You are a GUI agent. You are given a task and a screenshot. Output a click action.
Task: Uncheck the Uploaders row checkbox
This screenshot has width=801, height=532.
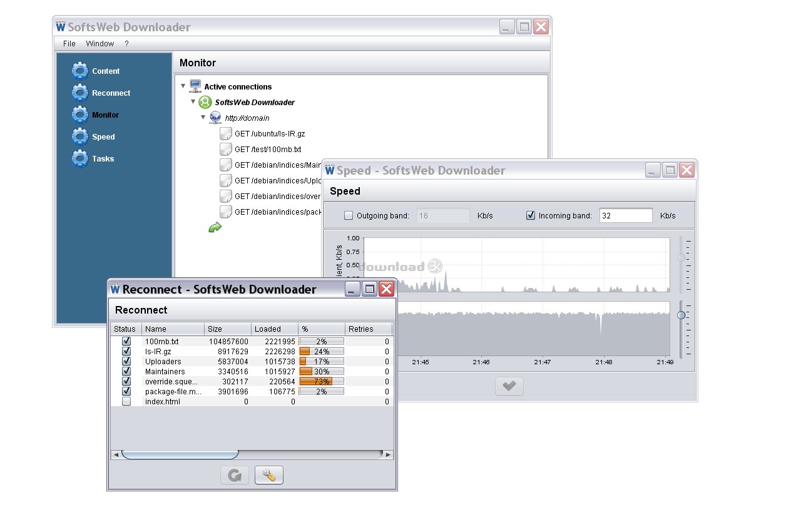(126, 361)
